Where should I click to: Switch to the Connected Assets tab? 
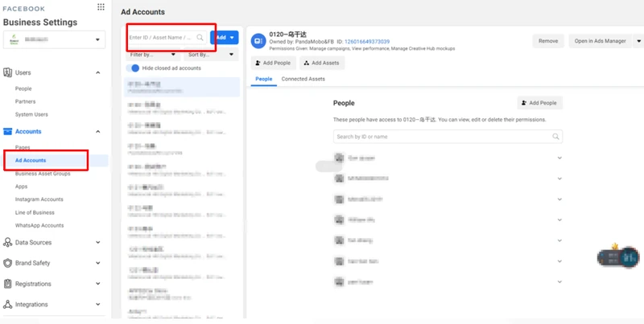click(x=303, y=79)
